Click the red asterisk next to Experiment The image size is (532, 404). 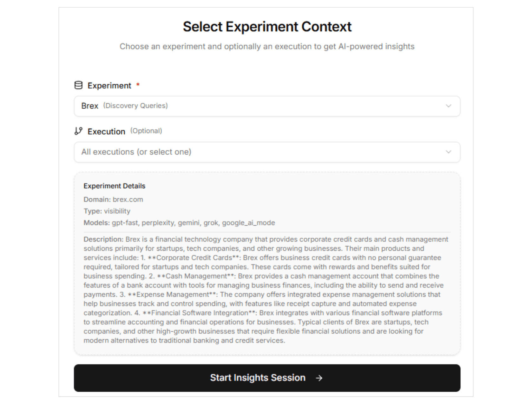pos(138,84)
